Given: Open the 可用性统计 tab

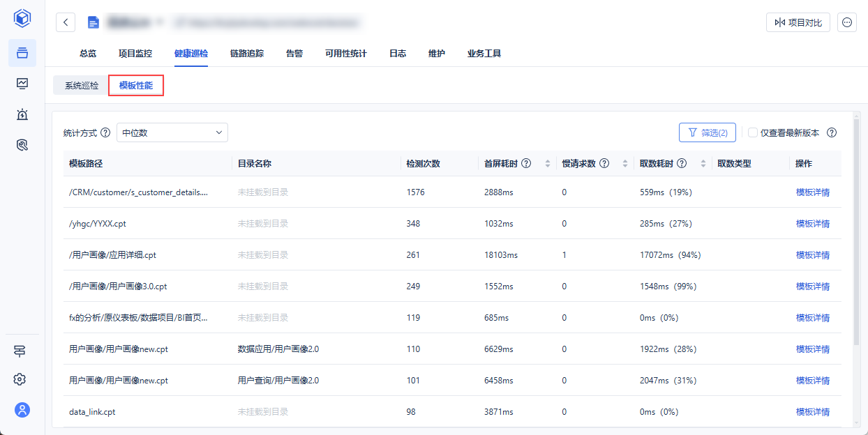Looking at the screenshot, I should [346, 54].
